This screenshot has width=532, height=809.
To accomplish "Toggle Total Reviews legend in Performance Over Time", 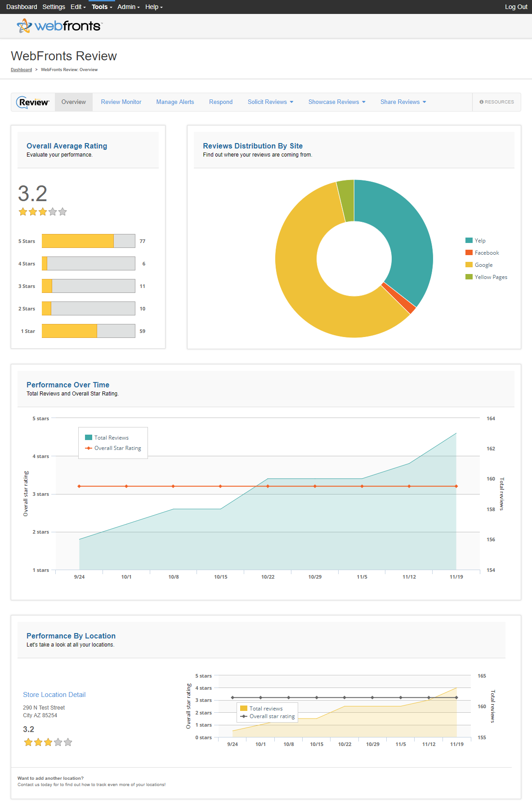I will [x=107, y=438].
